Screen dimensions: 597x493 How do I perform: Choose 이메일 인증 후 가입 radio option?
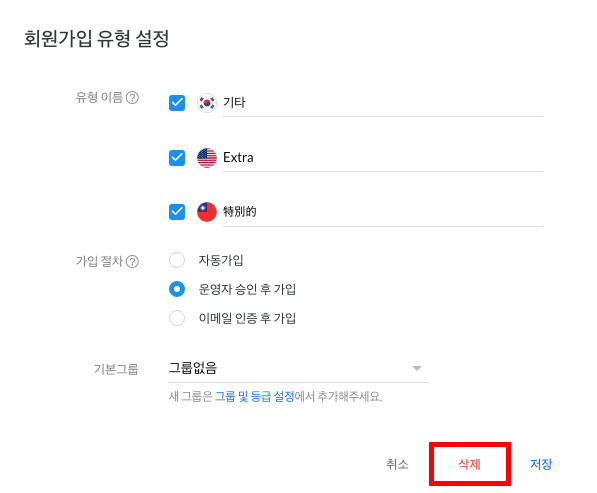point(177,318)
